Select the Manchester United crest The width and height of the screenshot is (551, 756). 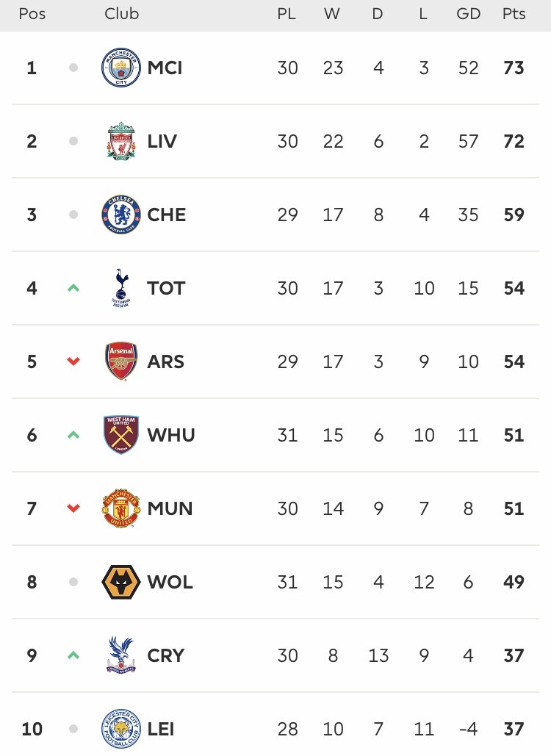pyautogui.click(x=121, y=508)
